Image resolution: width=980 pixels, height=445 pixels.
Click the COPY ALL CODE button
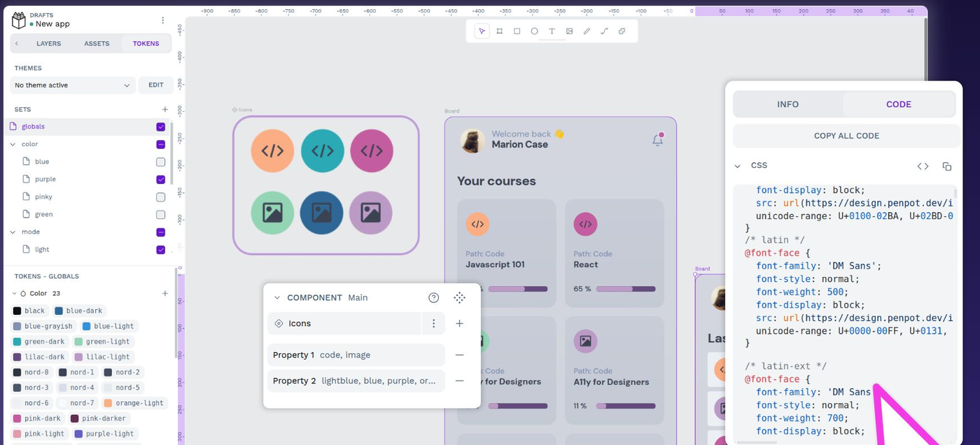pyautogui.click(x=846, y=136)
